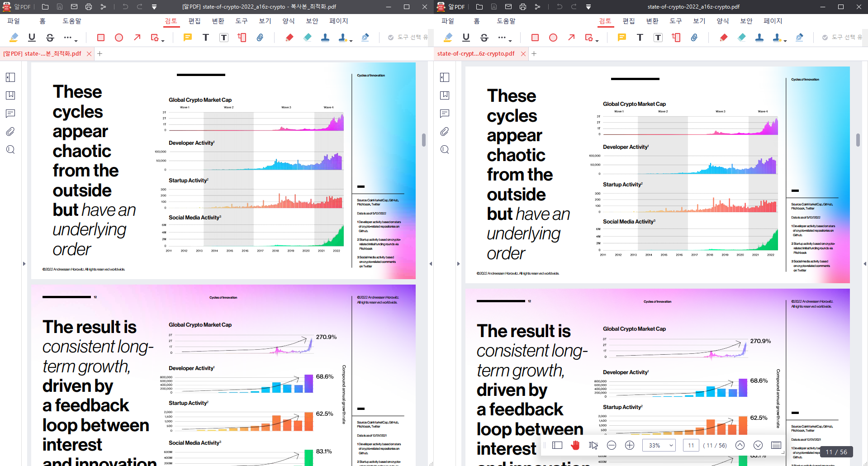
Task: Open the search panel in left window sidebar
Action: point(10,150)
